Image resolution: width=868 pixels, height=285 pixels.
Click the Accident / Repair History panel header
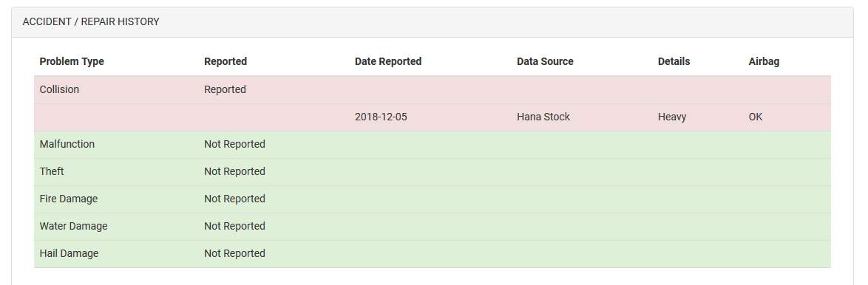(433, 22)
